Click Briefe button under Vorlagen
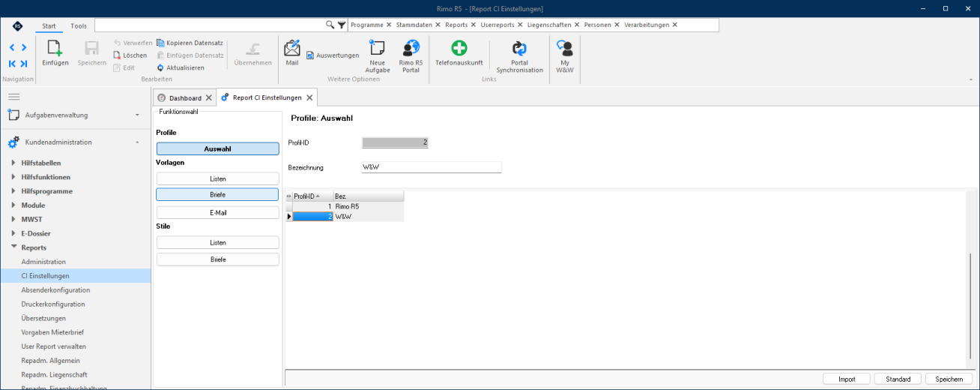Image resolution: width=980 pixels, height=390 pixels. (x=217, y=194)
